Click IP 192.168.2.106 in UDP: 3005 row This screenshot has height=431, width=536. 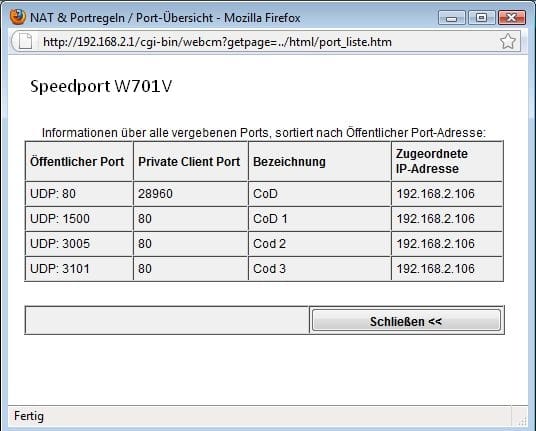point(447,243)
